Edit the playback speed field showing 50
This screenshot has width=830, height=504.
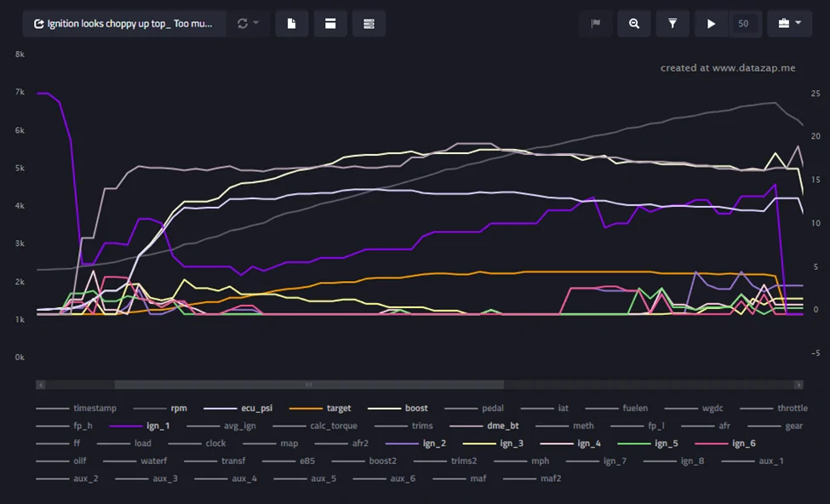pos(744,24)
